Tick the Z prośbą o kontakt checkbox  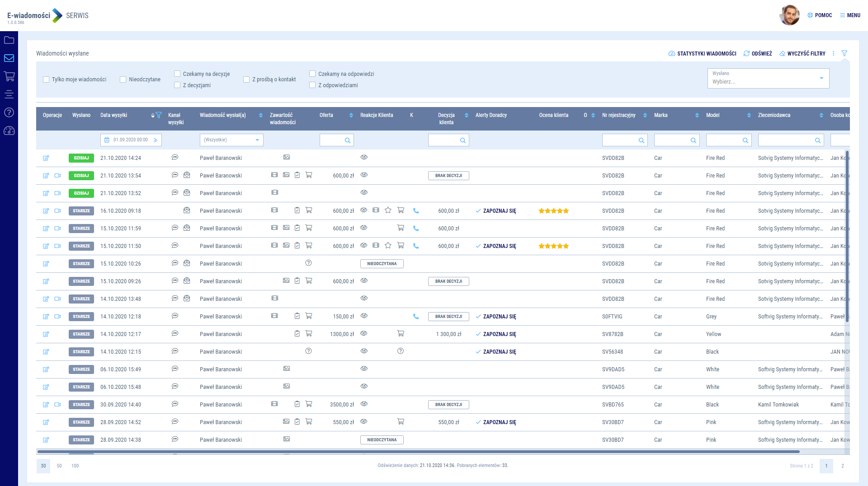coord(246,79)
